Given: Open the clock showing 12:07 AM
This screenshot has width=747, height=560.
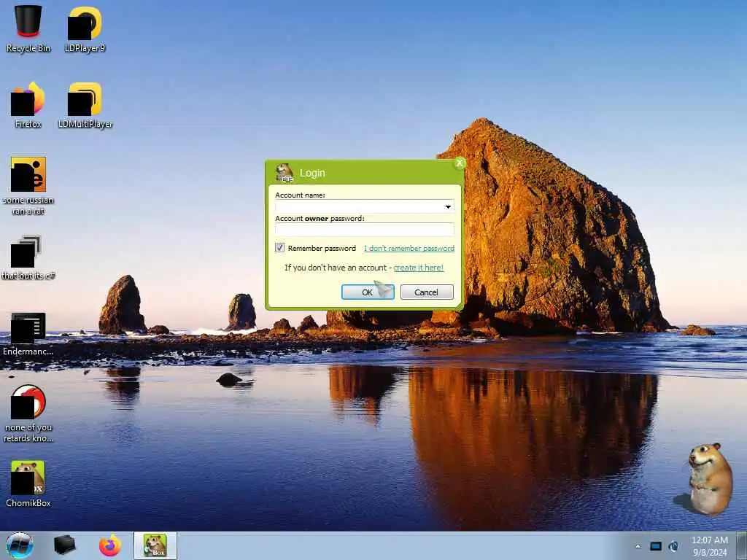Looking at the screenshot, I should 709,545.
